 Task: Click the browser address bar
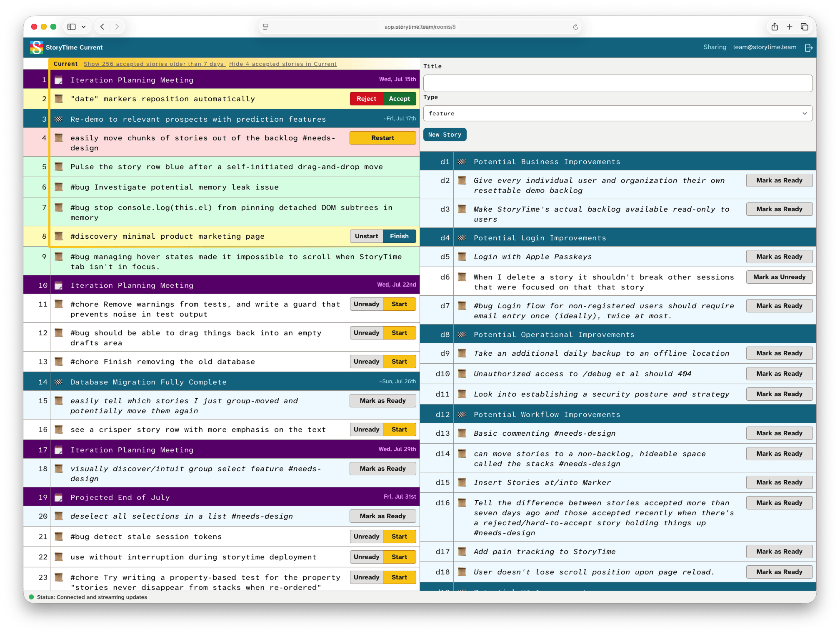tap(420, 27)
